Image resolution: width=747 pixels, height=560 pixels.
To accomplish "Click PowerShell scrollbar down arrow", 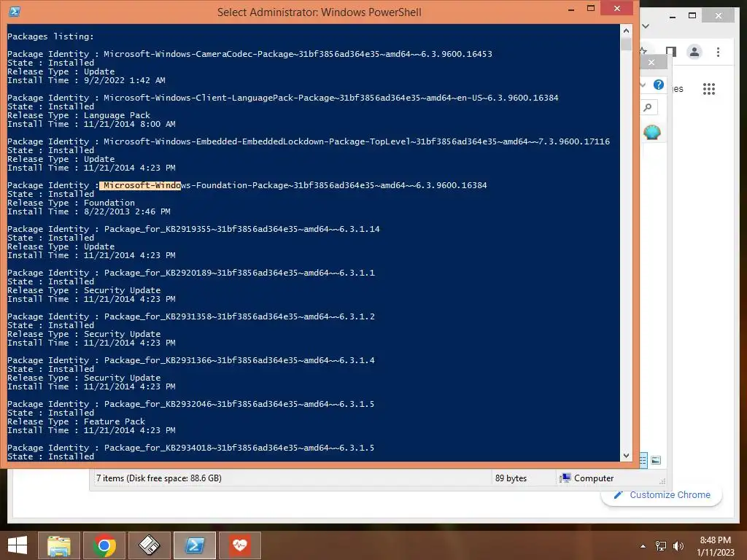I will (x=626, y=456).
